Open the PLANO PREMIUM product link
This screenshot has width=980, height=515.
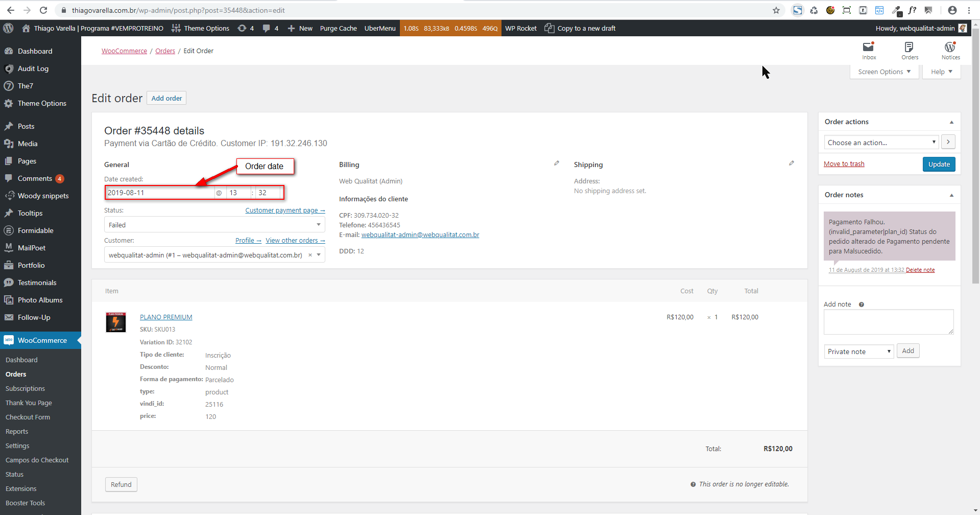click(166, 317)
